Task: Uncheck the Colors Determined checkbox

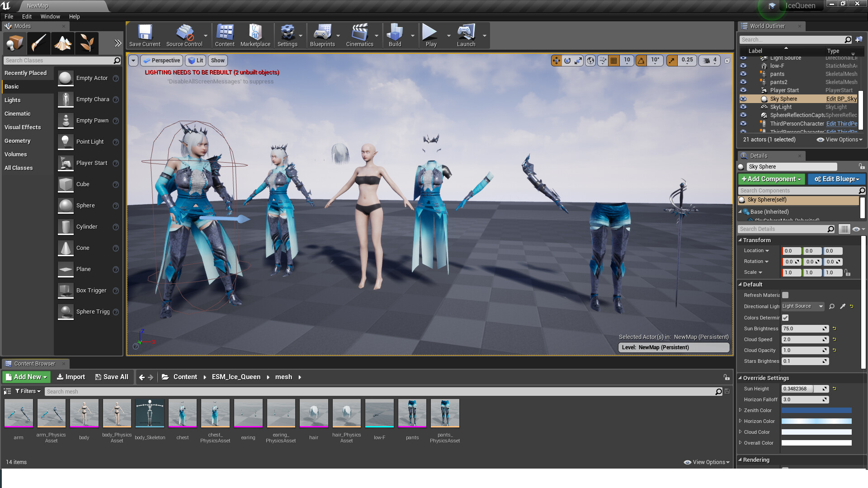Action: (785, 318)
